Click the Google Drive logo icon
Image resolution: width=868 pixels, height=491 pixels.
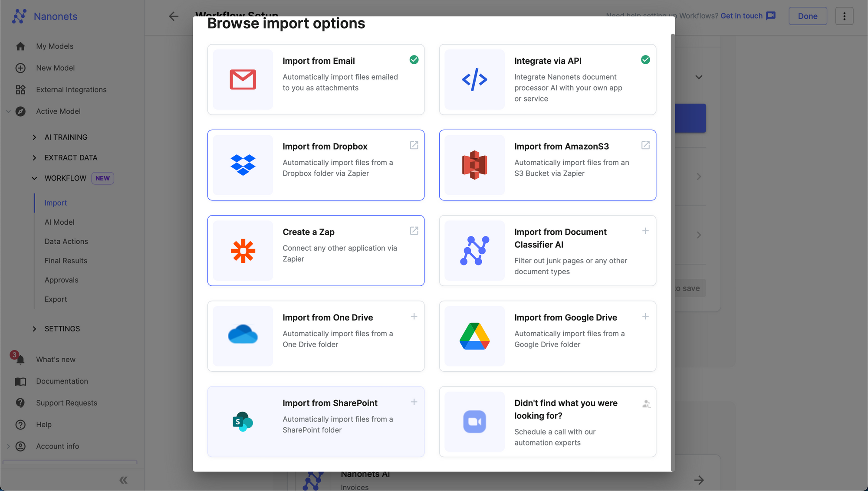coord(474,336)
